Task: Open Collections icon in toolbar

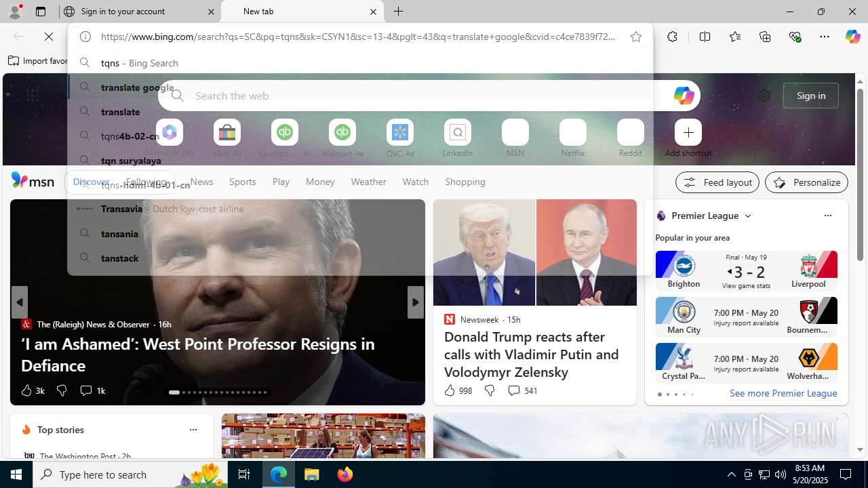Action: (x=765, y=37)
